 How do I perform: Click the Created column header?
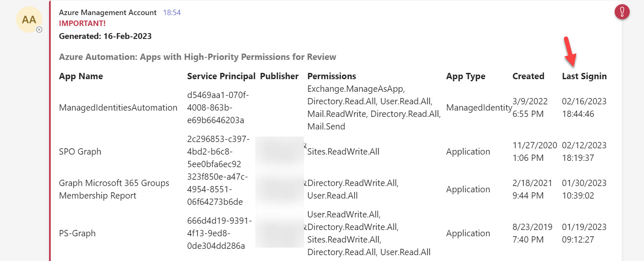pyautogui.click(x=528, y=76)
